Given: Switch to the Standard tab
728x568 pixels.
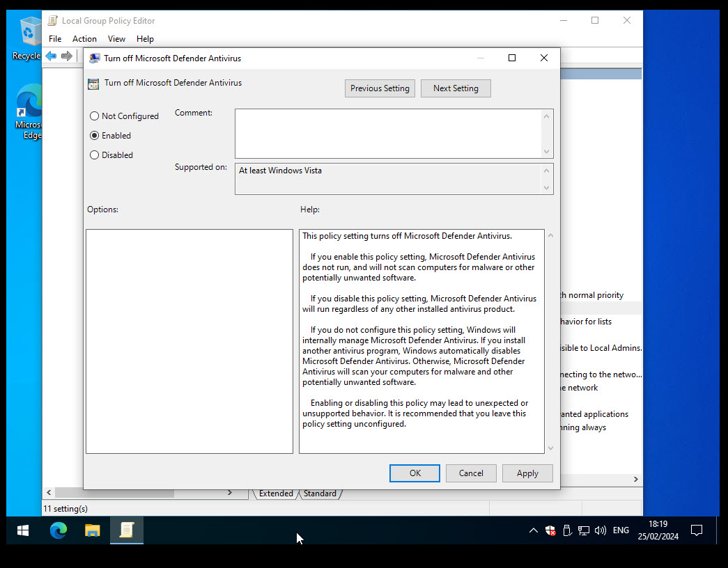Looking at the screenshot, I should [x=320, y=493].
